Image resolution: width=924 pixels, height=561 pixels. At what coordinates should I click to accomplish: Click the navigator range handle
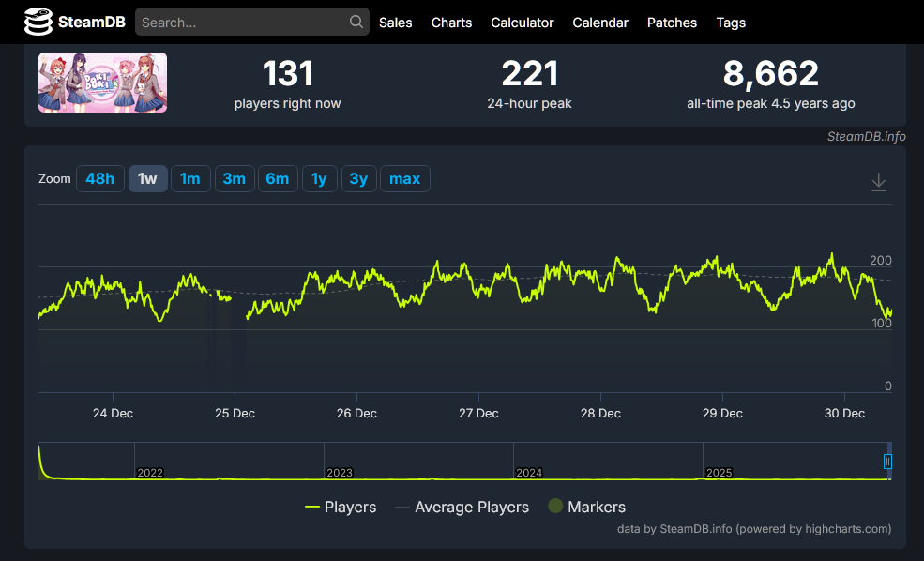click(887, 462)
